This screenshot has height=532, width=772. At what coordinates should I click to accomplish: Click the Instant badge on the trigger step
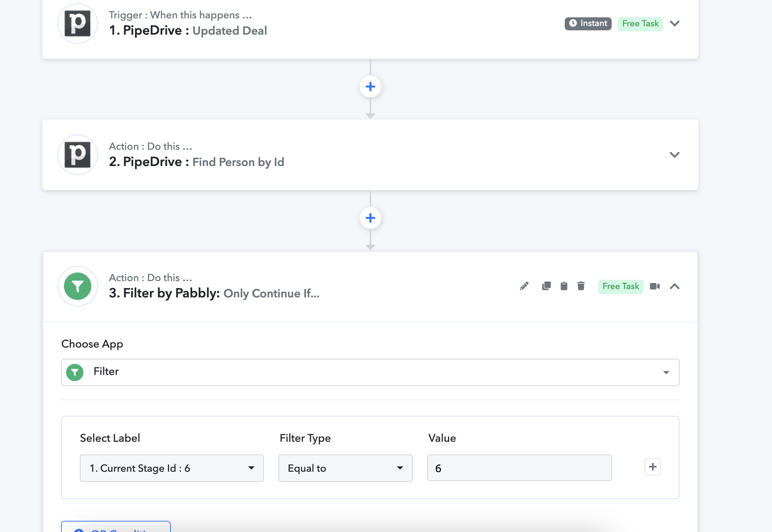[x=588, y=23]
